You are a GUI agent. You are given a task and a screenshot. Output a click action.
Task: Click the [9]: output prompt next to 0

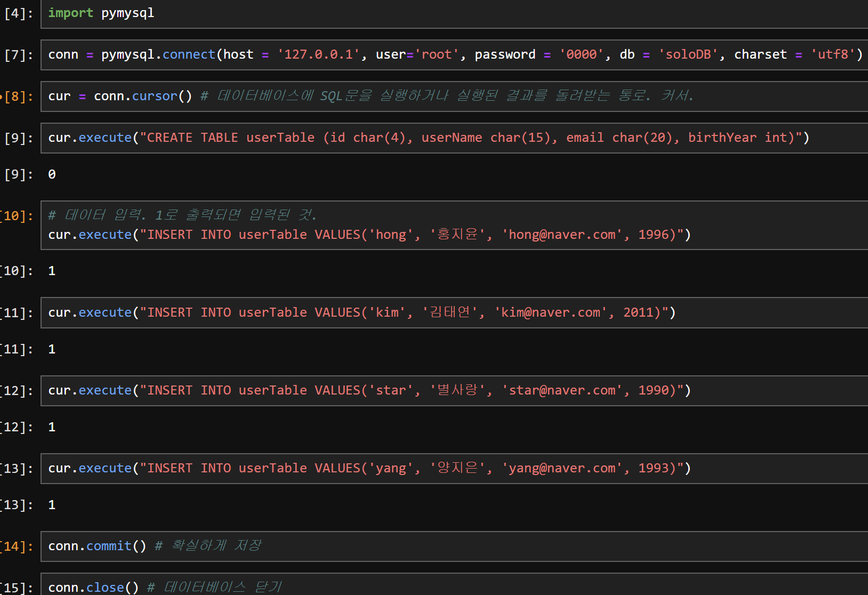point(19,175)
